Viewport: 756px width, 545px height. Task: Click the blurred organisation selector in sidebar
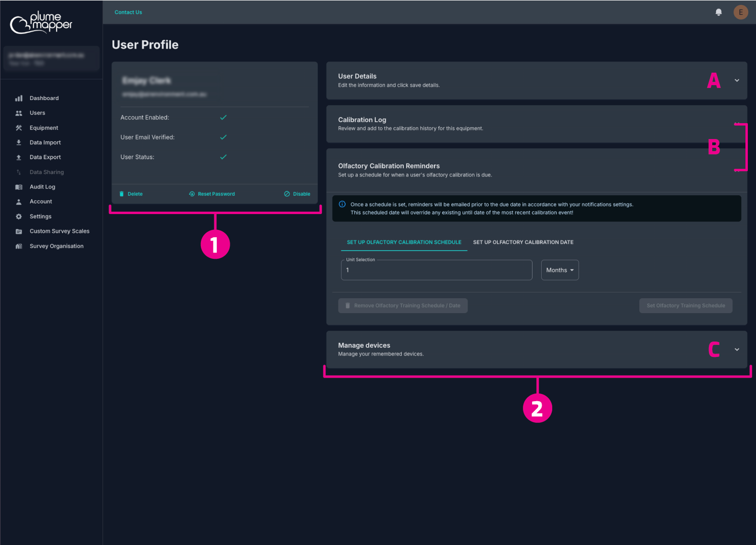click(51, 59)
